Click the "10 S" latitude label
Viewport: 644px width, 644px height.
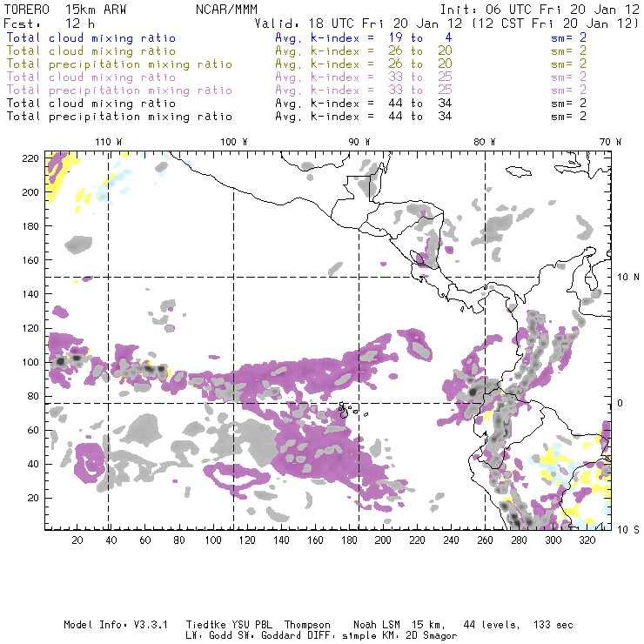628,530
